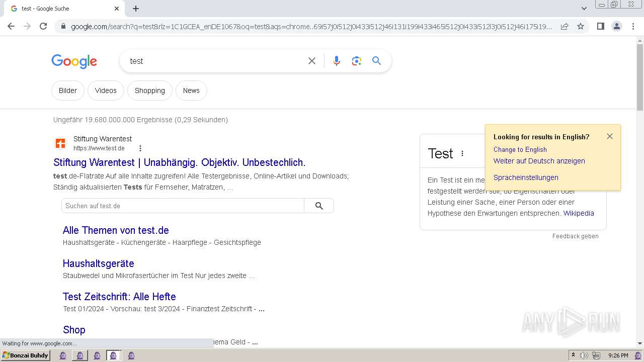
Task: Go to Google homepage via logo
Action: (x=74, y=61)
